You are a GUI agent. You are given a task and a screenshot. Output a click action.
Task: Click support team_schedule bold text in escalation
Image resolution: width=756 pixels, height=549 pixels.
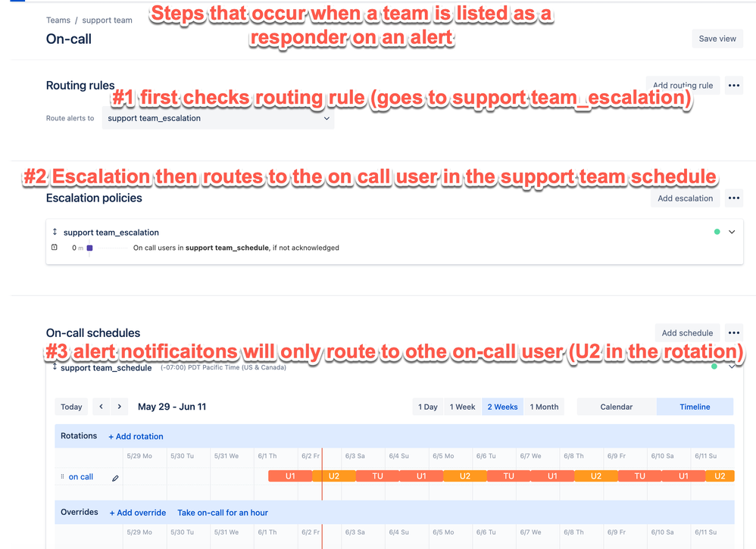[x=227, y=248]
